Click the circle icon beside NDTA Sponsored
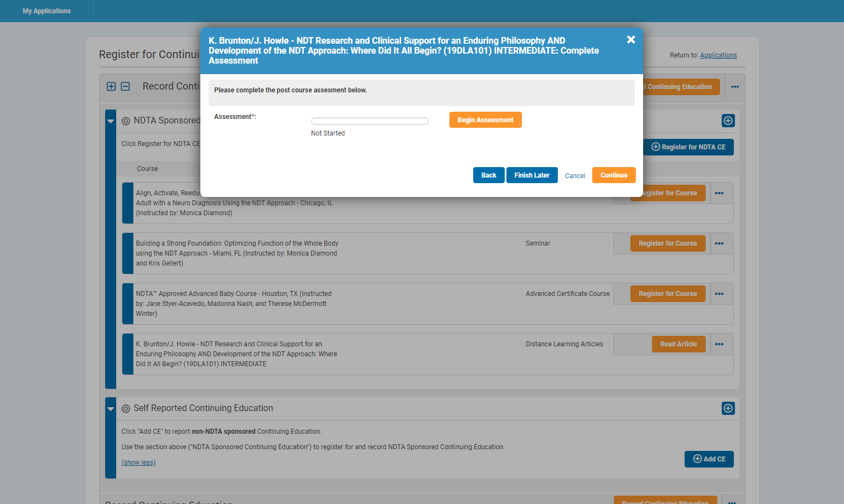This screenshot has width=844, height=504. click(126, 121)
